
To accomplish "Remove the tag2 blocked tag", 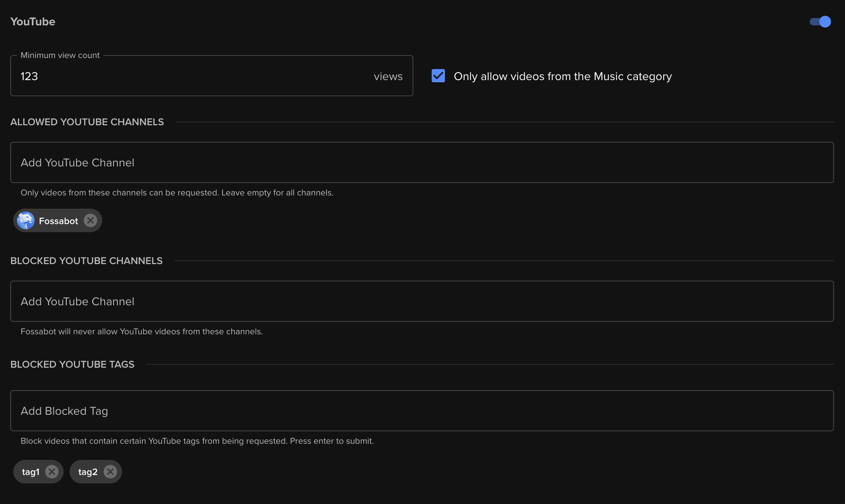I will coord(110,472).
